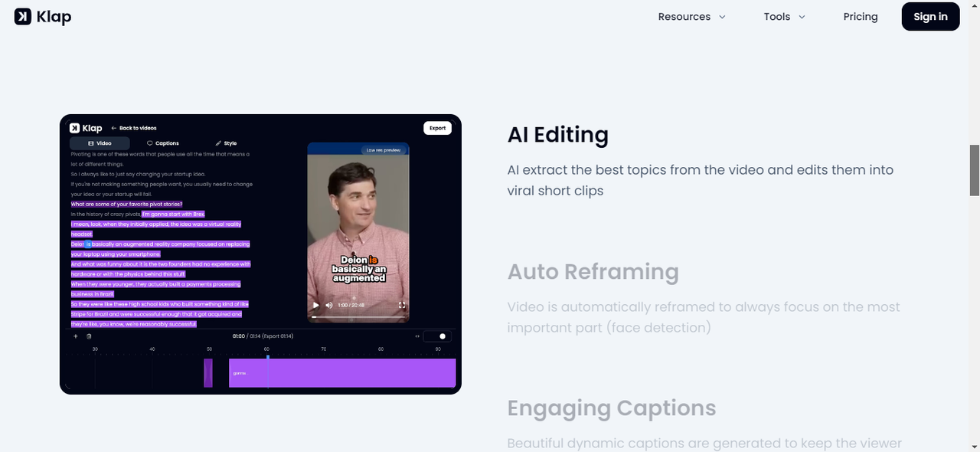Click transcript line "When they were younger, they actually built"
The width and height of the screenshot is (980, 452).
click(x=155, y=284)
